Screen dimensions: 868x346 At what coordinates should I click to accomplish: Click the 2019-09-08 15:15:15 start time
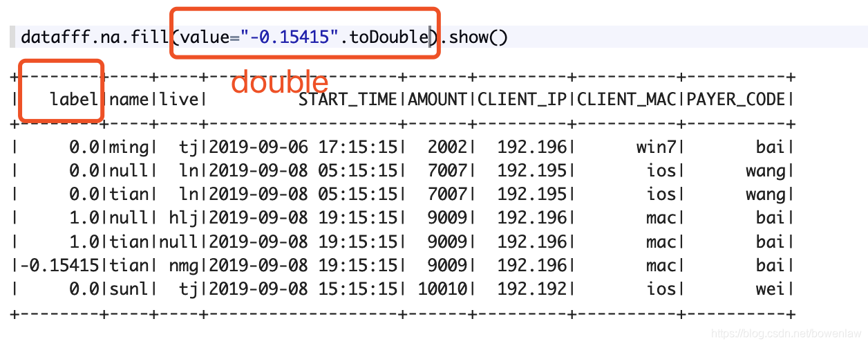[x=303, y=289]
